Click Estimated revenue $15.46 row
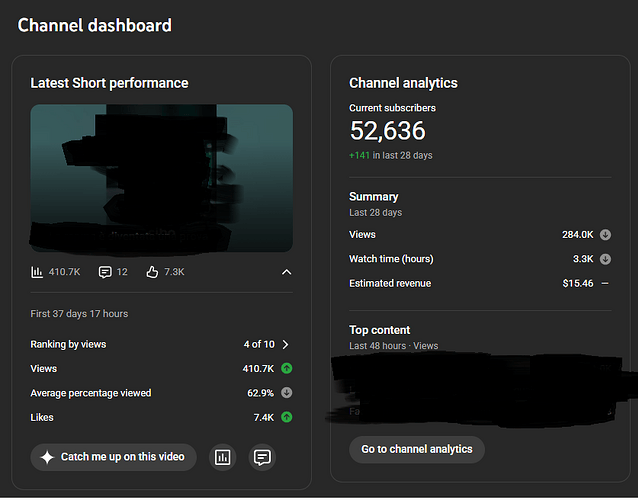This screenshot has height=500, width=638. coord(480,284)
